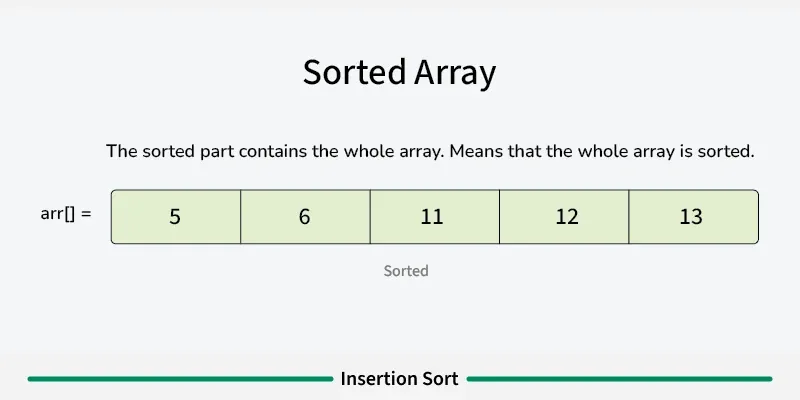Click the divider between cells 11 and 12
Image resolution: width=800 pixels, height=400 pixels.
(x=499, y=217)
